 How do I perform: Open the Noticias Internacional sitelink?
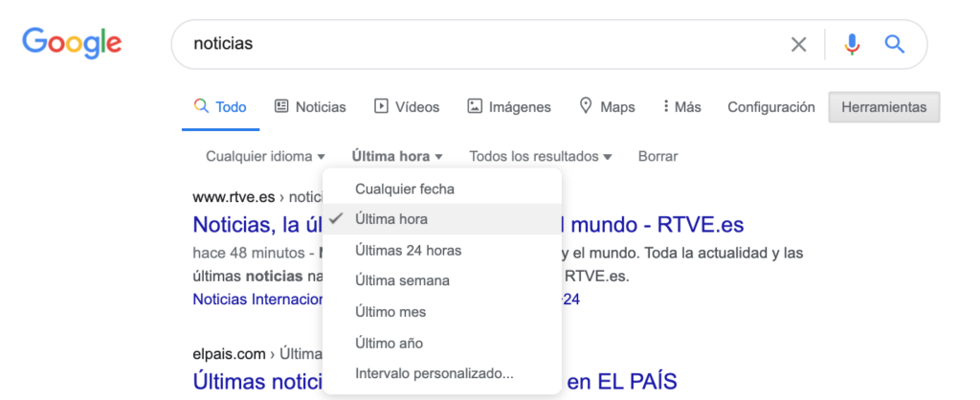(x=257, y=300)
